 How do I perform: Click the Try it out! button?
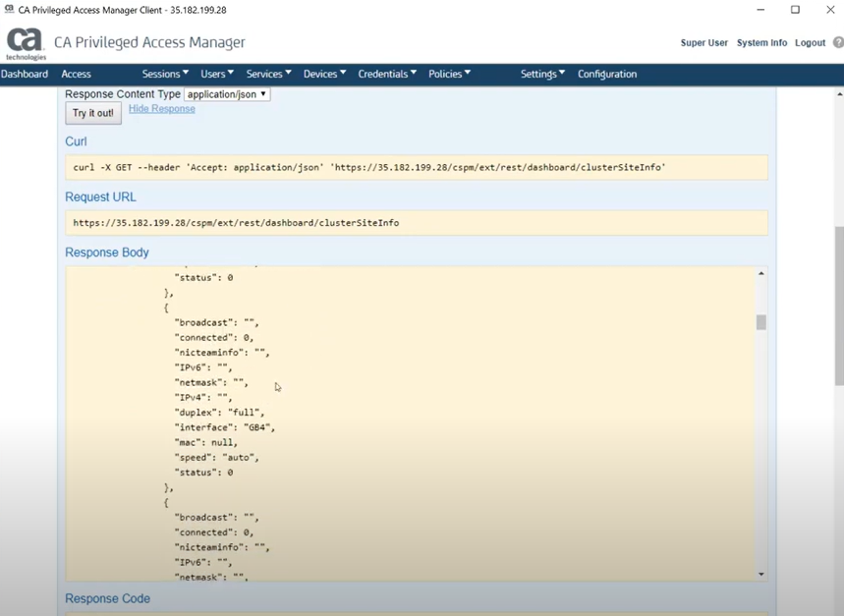92,113
